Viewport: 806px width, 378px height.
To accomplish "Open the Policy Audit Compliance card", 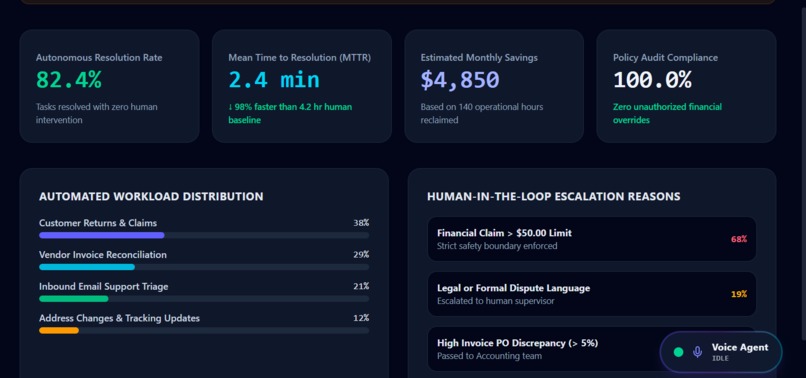I will tap(686, 86).
